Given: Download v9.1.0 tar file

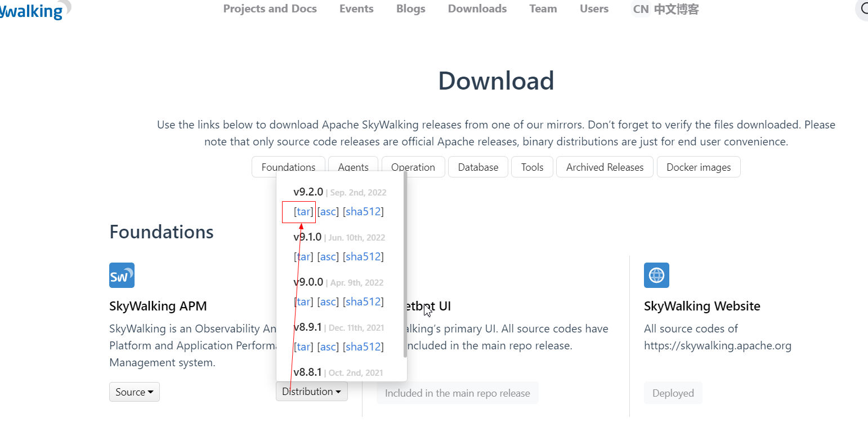Looking at the screenshot, I should 303,256.
